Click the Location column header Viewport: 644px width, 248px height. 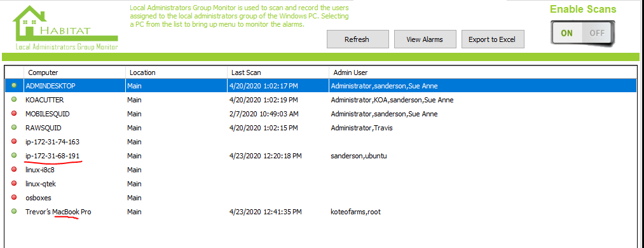[176, 72]
